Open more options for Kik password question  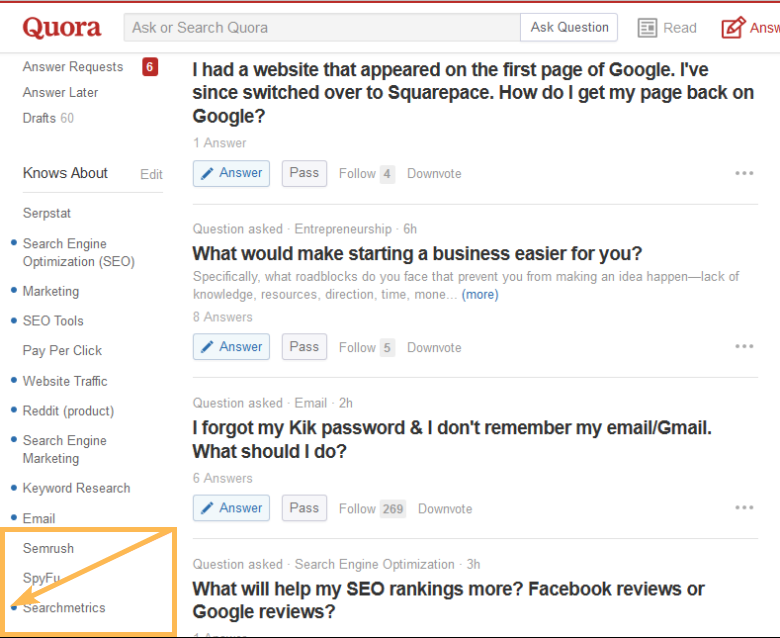744,507
